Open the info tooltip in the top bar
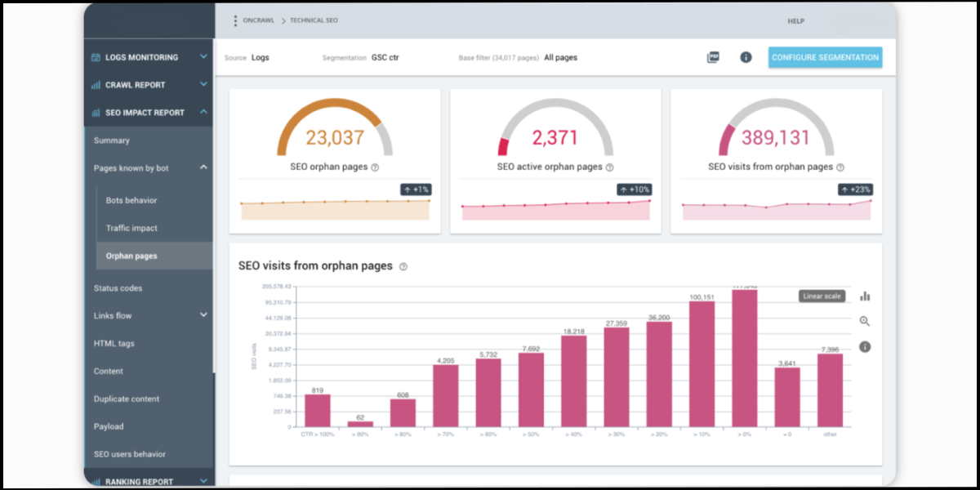980x490 pixels. (x=745, y=57)
